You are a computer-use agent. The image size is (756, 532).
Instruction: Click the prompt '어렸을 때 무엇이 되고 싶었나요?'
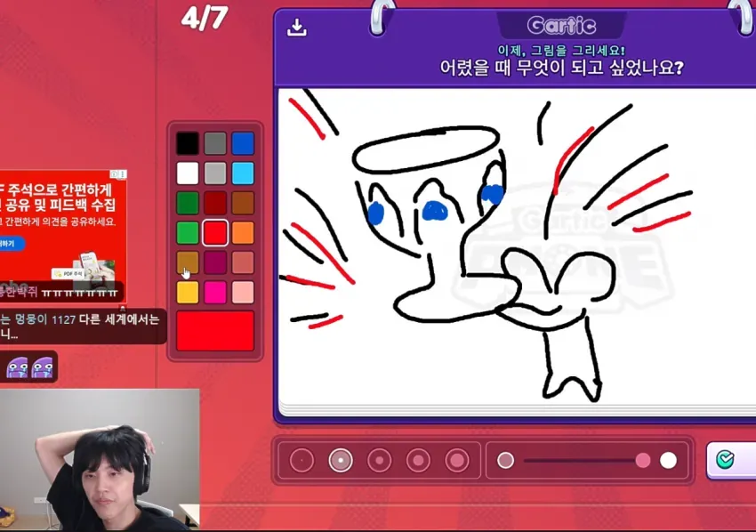[x=562, y=68]
